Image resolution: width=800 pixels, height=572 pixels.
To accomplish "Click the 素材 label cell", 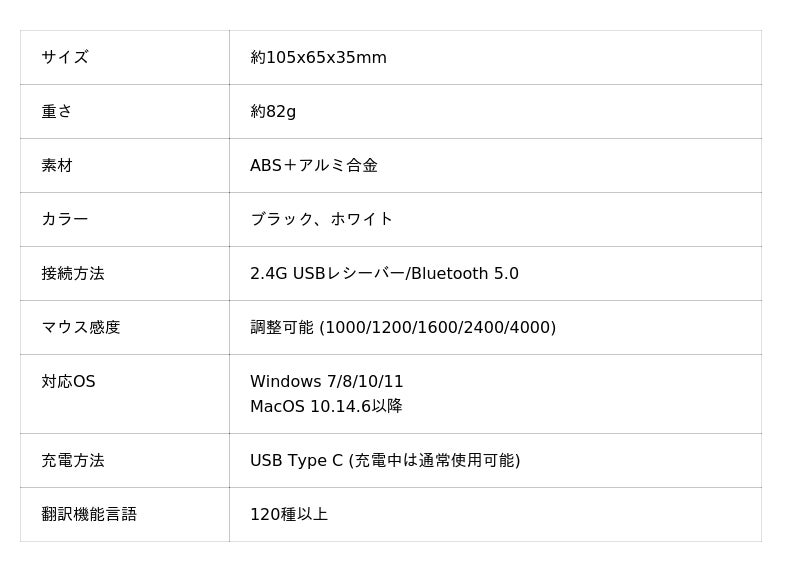I will (57, 165).
